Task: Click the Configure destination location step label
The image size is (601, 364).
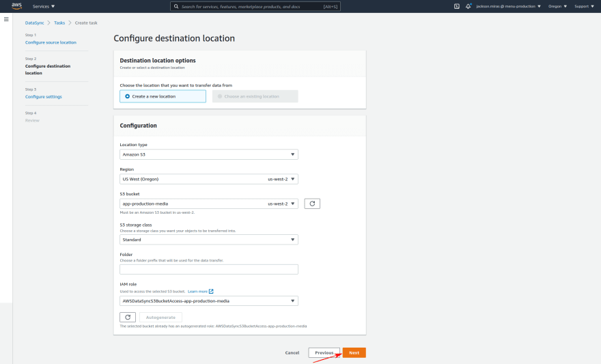Action: [48, 70]
